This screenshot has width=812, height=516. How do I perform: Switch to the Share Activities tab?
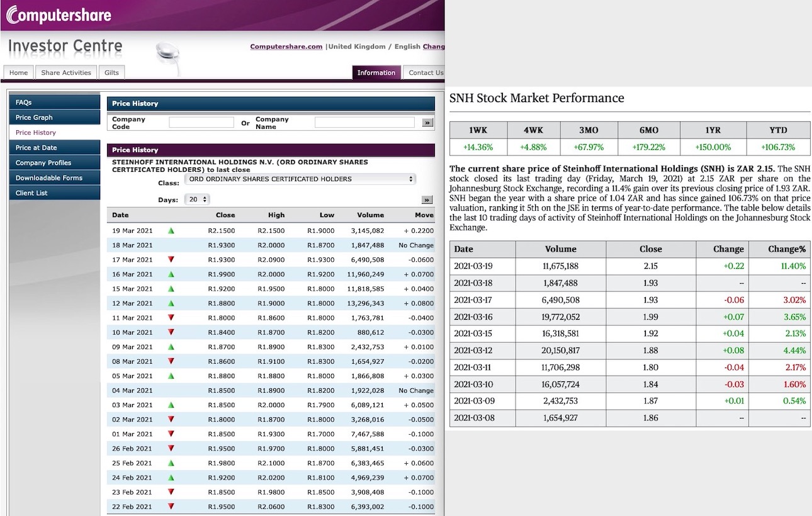[65, 72]
